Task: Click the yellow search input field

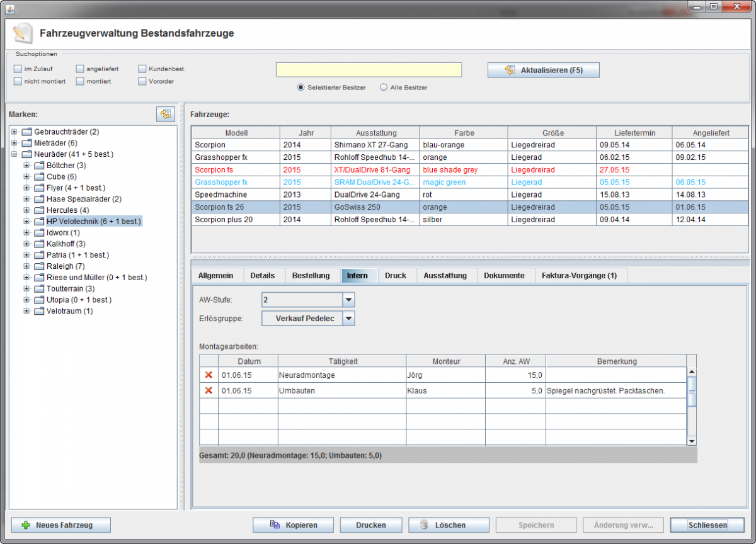Action: (x=369, y=70)
